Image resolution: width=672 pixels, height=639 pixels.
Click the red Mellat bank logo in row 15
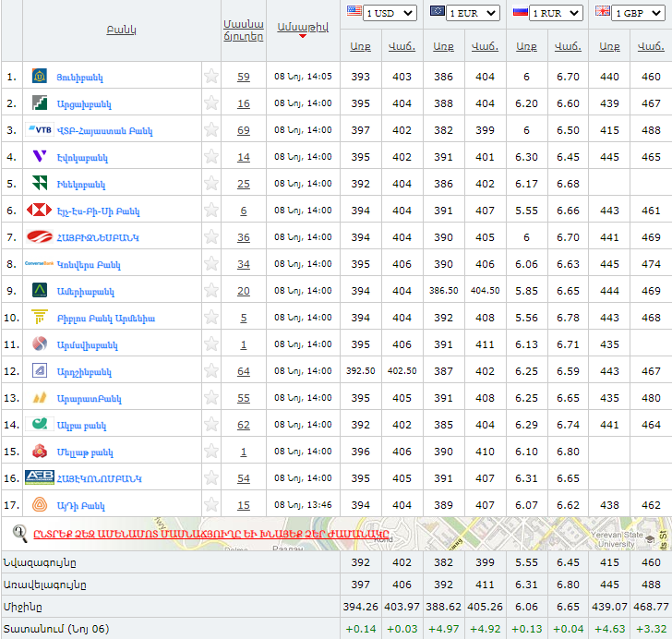(40, 452)
